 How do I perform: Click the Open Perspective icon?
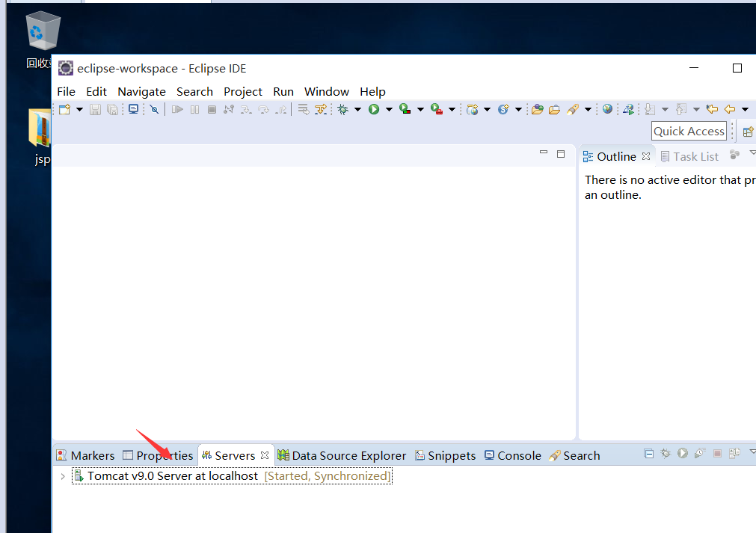click(748, 132)
